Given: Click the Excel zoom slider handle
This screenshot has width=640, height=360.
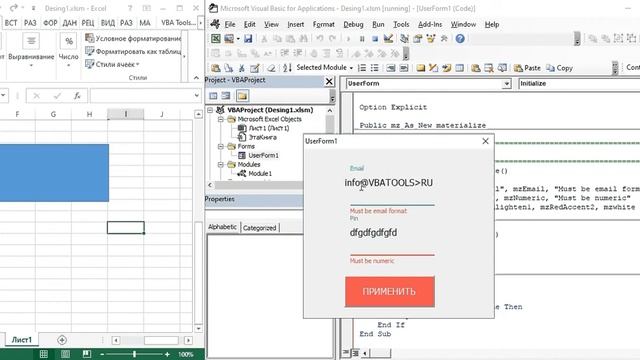Looking at the screenshot, I should coord(134,354).
